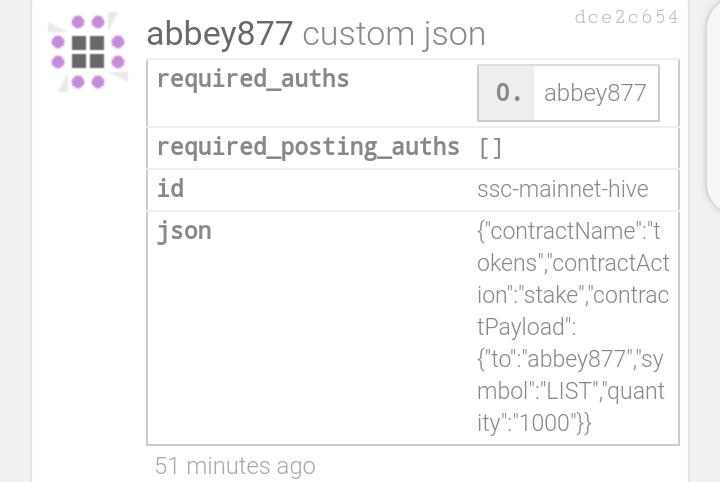Open the abbey877 account link in header
The image size is (720, 482).
(x=219, y=34)
